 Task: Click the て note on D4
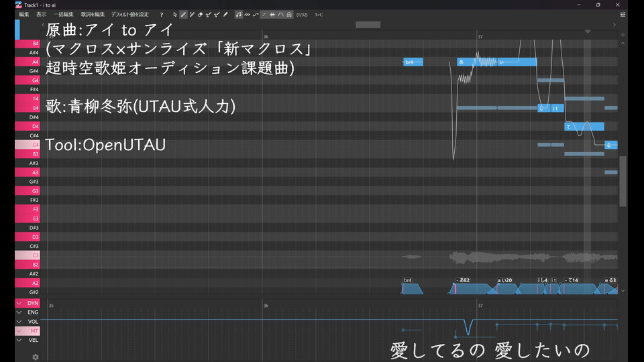click(x=584, y=127)
